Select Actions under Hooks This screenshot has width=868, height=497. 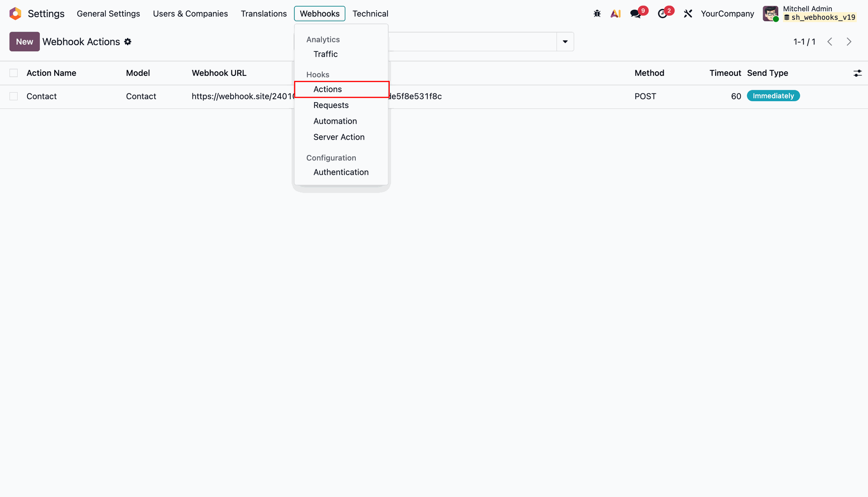tap(341, 89)
